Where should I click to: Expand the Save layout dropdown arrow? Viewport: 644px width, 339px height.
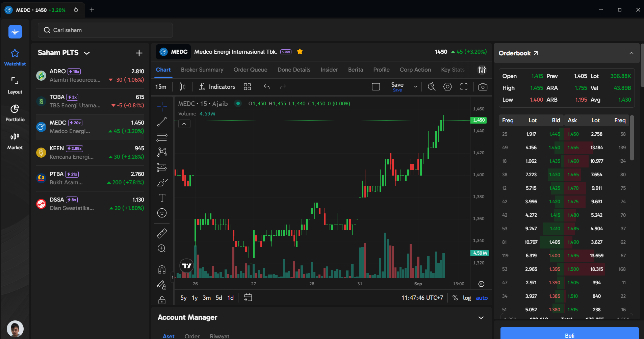click(x=416, y=87)
